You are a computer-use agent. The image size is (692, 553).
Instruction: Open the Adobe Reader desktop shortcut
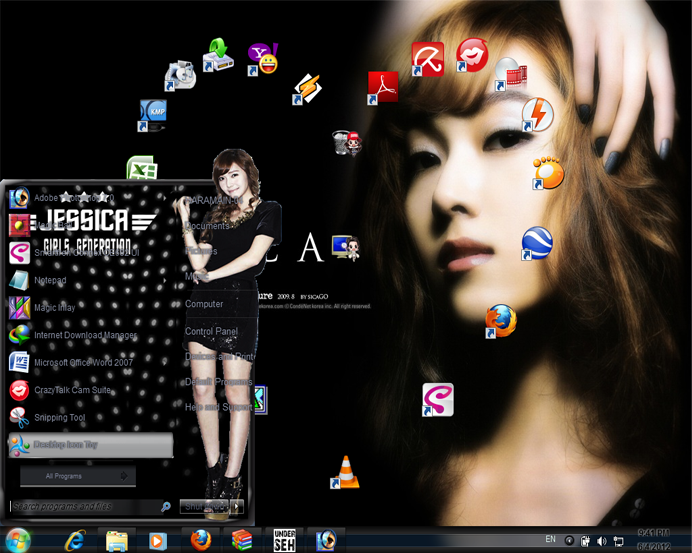[x=383, y=88]
